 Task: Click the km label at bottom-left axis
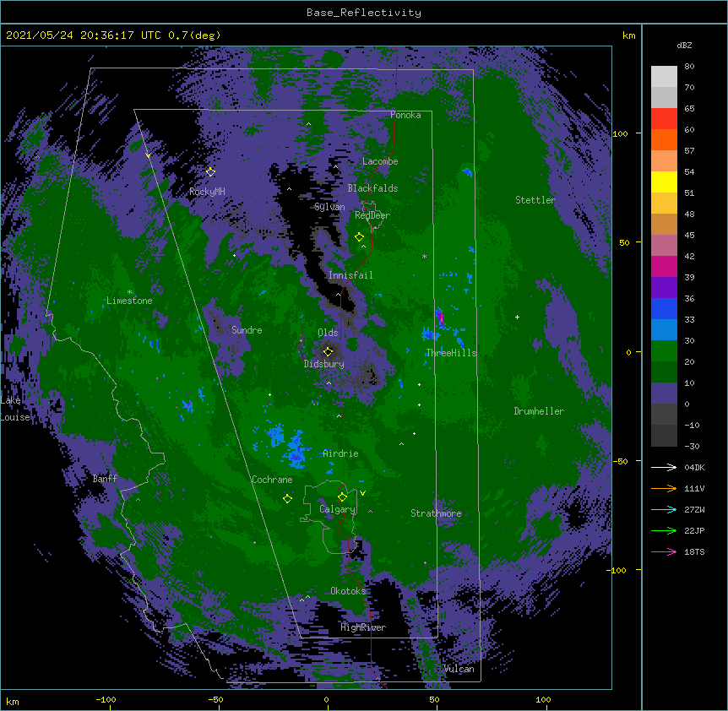pyautogui.click(x=13, y=701)
